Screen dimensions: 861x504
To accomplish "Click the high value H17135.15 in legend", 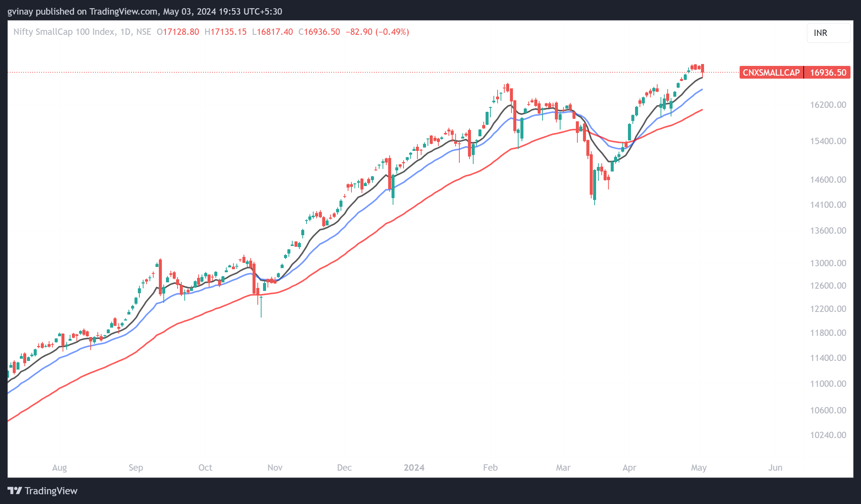I will point(226,32).
